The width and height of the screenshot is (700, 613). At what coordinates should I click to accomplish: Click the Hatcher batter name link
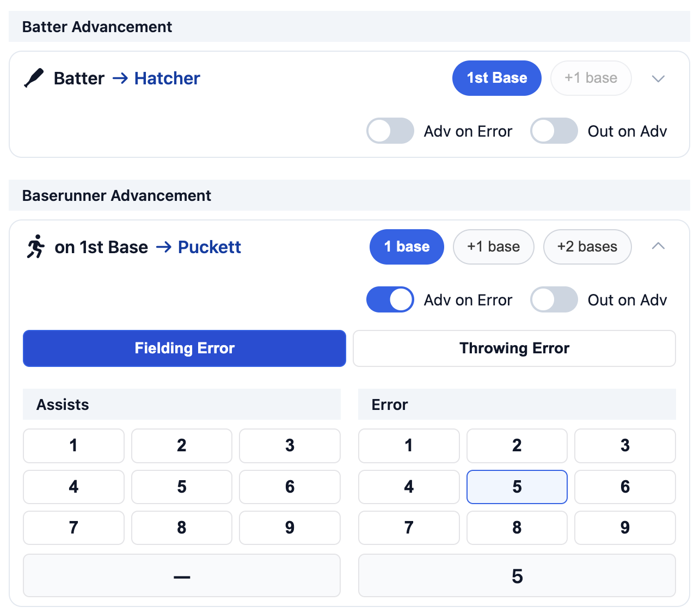pyautogui.click(x=167, y=78)
